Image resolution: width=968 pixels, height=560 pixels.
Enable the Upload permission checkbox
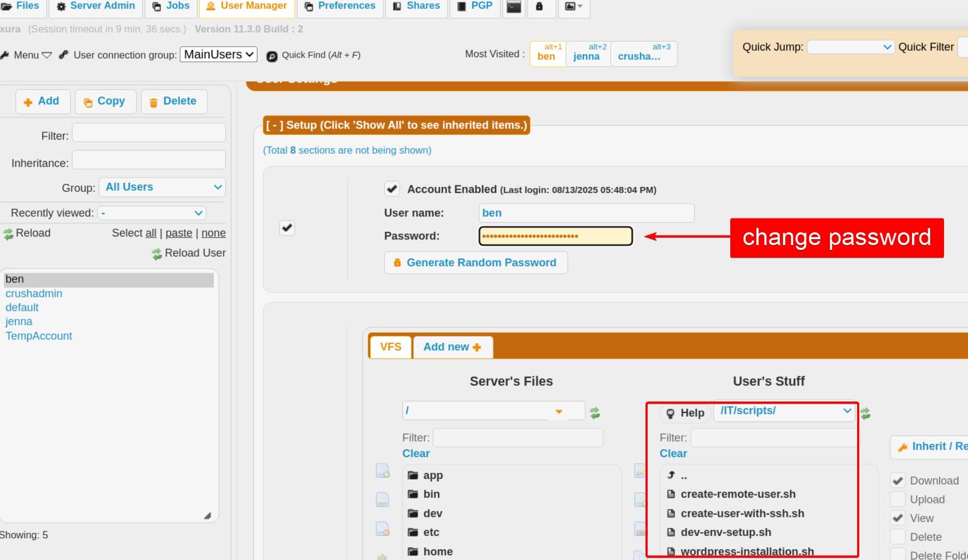click(x=898, y=499)
